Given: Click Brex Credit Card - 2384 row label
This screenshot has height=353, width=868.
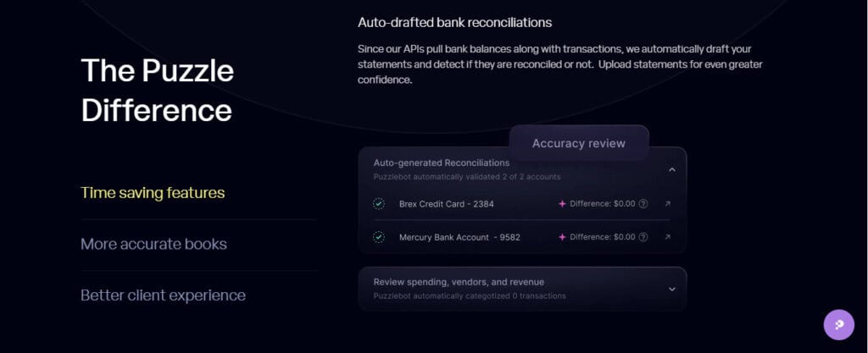Looking at the screenshot, I should point(446,204).
